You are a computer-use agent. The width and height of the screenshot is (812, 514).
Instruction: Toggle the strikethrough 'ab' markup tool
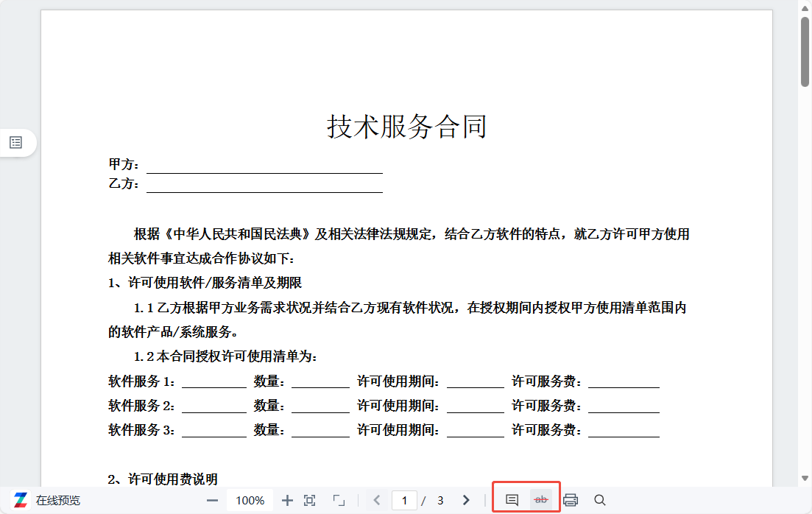pos(541,500)
